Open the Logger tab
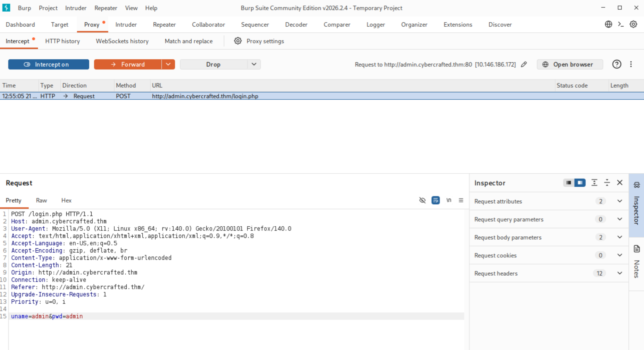644x350 pixels. pyautogui.click(x=376, y=24)
